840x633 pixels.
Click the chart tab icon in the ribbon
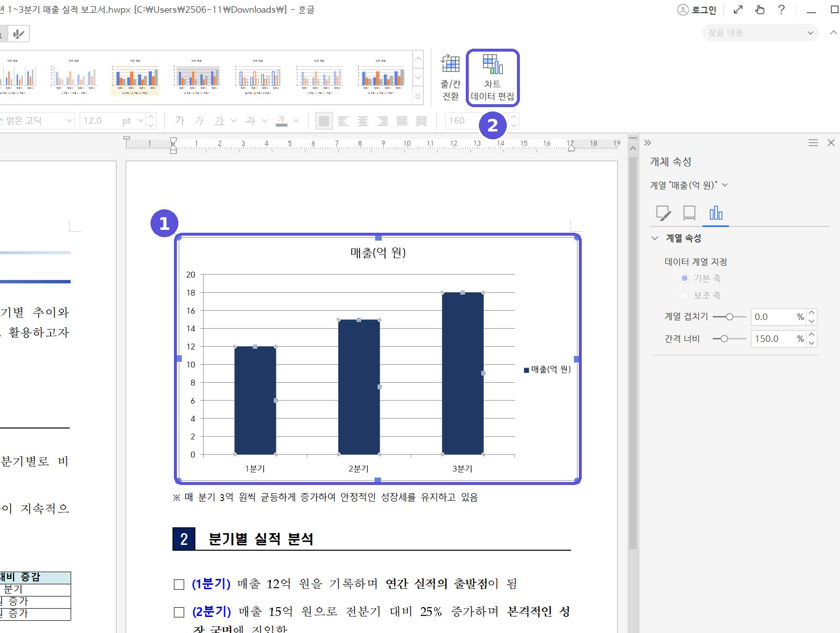(x=19, y=34)
